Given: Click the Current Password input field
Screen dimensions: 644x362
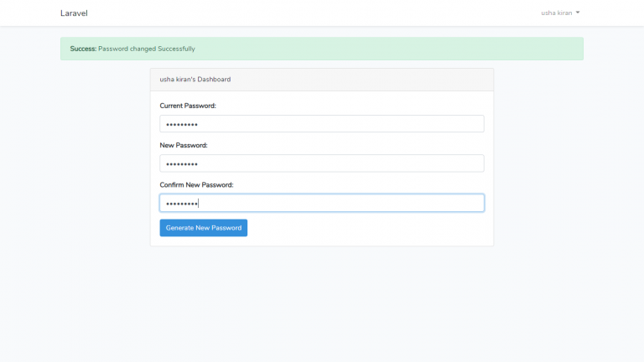Looking at the screenshot, I should tap(322, 123).
